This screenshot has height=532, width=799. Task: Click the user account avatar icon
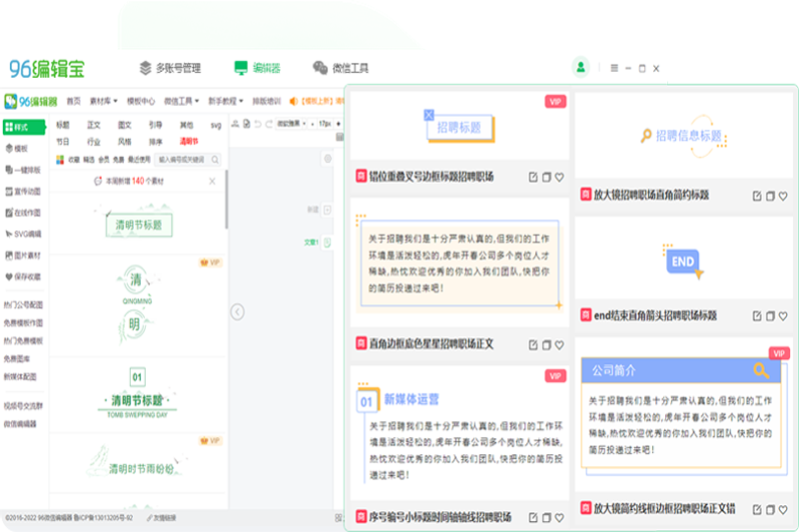coord(580,68)
